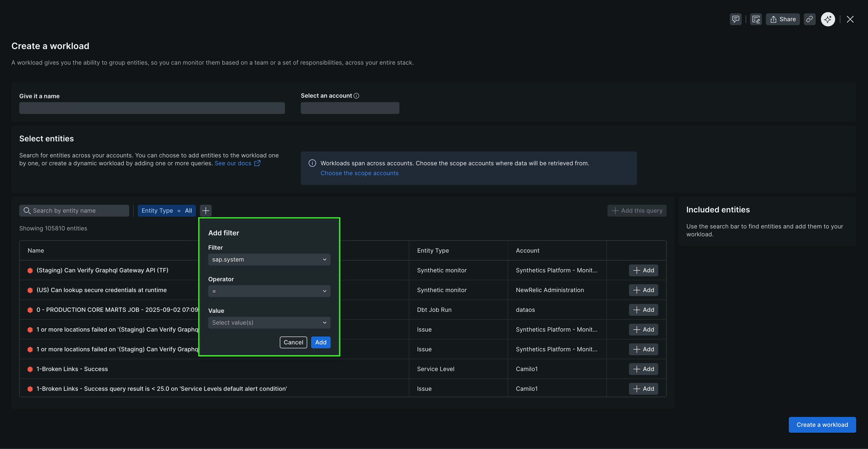Cancel the Add filter dialog
The width and height of the screenshot is (868, 449).
click(293, 342)
